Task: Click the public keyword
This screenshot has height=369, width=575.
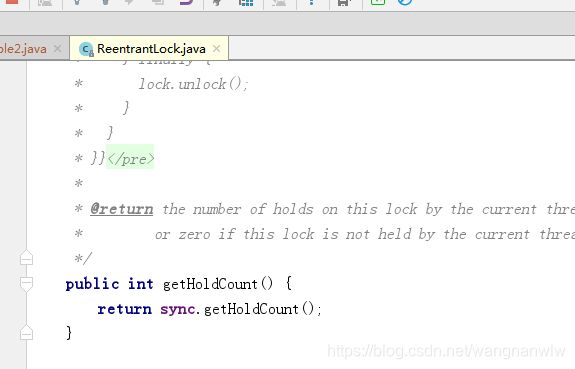Action: point(92,284)
